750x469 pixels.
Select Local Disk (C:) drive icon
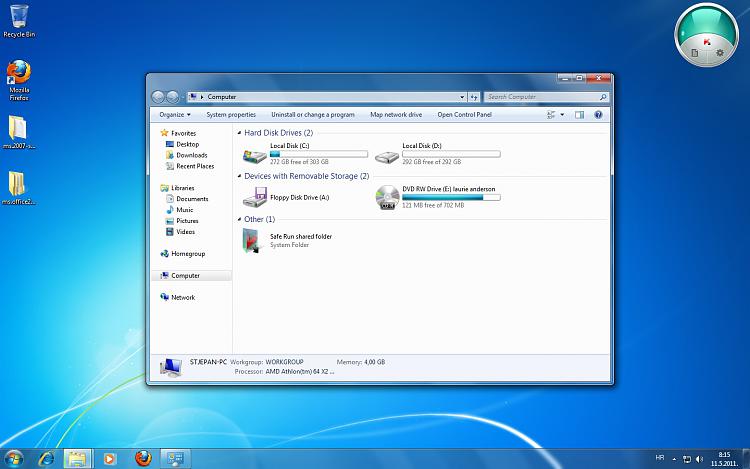(254, 155)
